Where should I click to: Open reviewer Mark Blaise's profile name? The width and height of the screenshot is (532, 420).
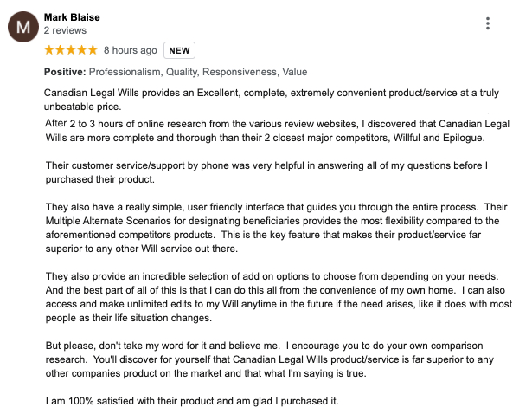point(72,17)
